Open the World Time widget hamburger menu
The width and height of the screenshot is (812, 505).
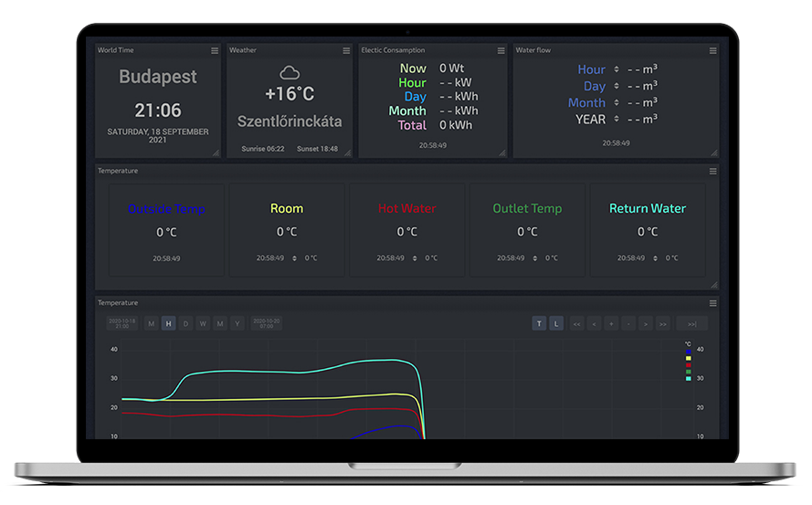[x=215, y=51]
